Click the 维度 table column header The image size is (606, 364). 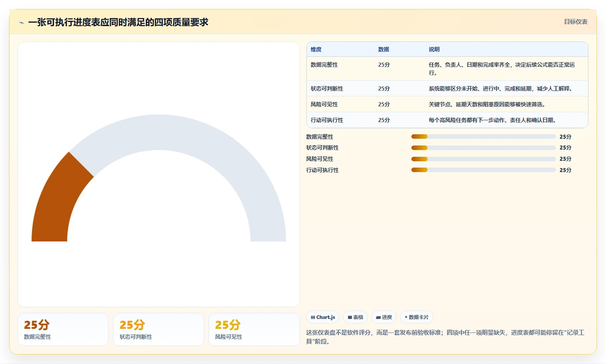[x=316, y=50]
